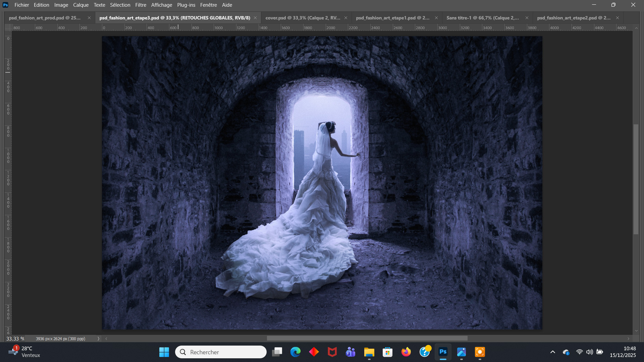Click the Photoshop Ps logo icon

(x=5, y=5)
